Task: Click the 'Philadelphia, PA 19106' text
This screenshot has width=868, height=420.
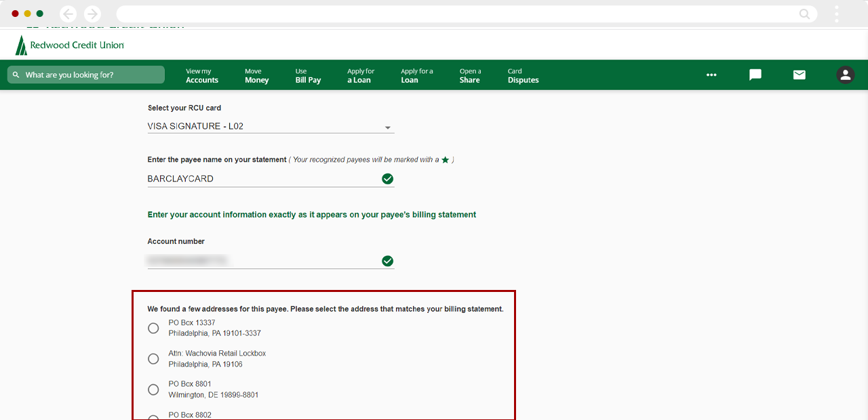Action: (205, 364)
